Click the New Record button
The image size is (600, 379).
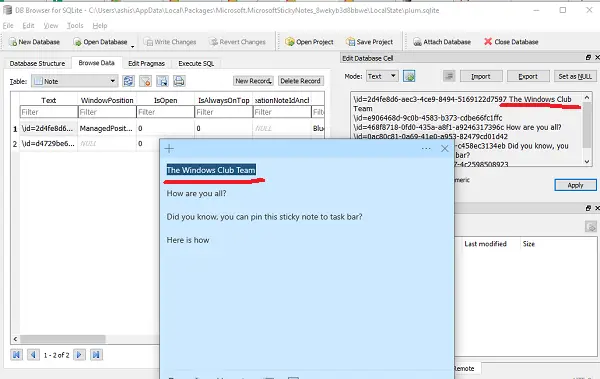[253, 81]
